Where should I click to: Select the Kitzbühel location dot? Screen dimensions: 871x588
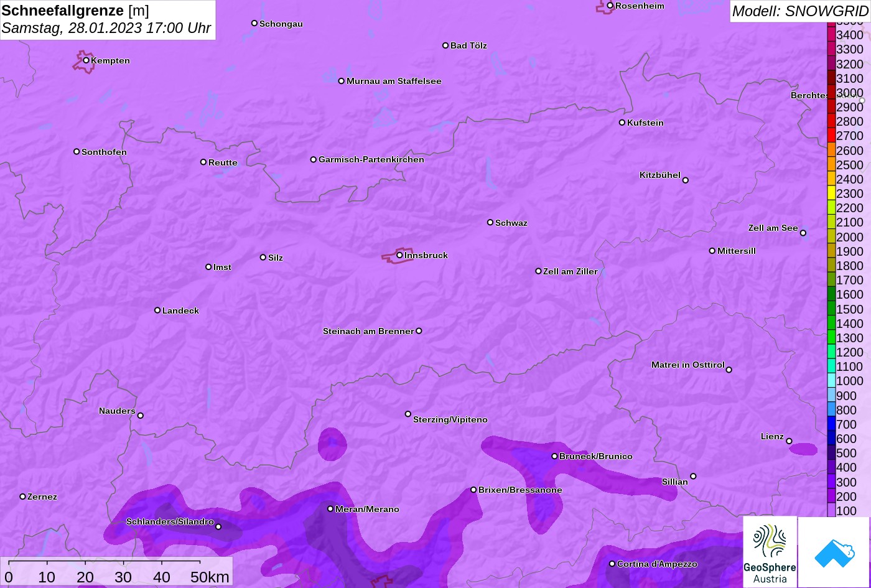coord(686,180)
